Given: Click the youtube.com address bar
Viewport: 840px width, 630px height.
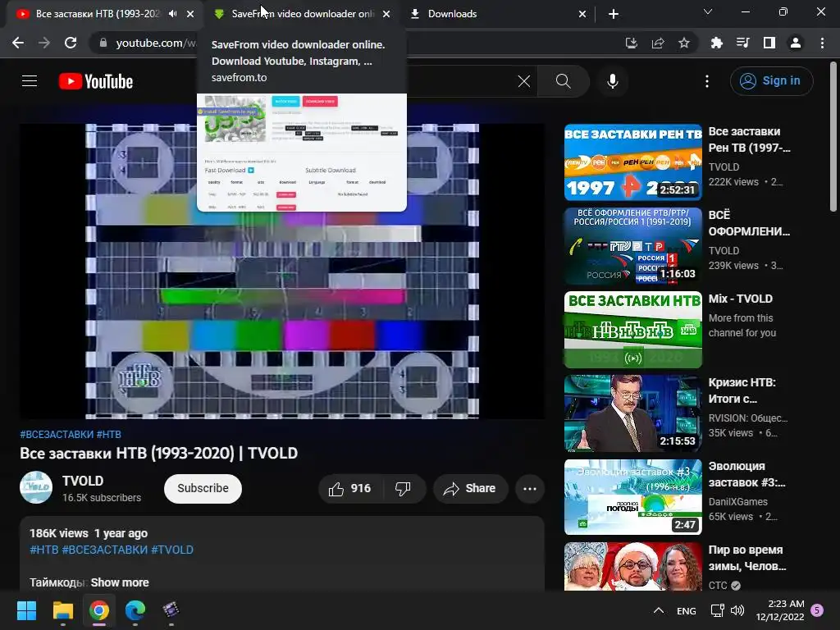Looking at the screenshot, I should (155, 43).
